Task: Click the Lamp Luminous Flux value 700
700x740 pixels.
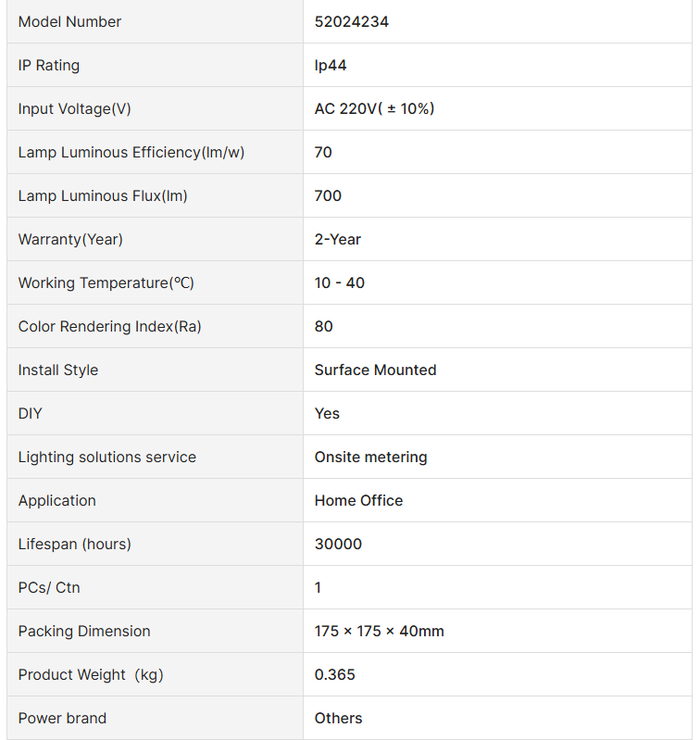Action: tap(328, 196)
